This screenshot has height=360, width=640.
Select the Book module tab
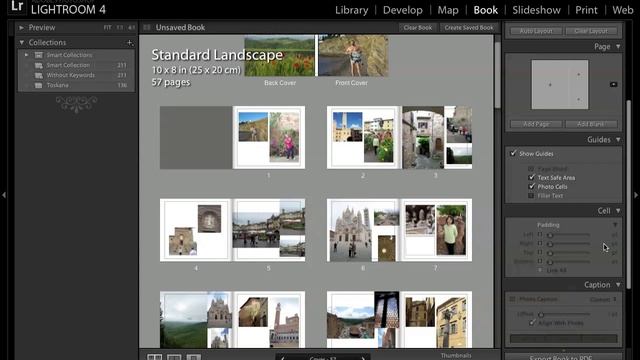485,10
